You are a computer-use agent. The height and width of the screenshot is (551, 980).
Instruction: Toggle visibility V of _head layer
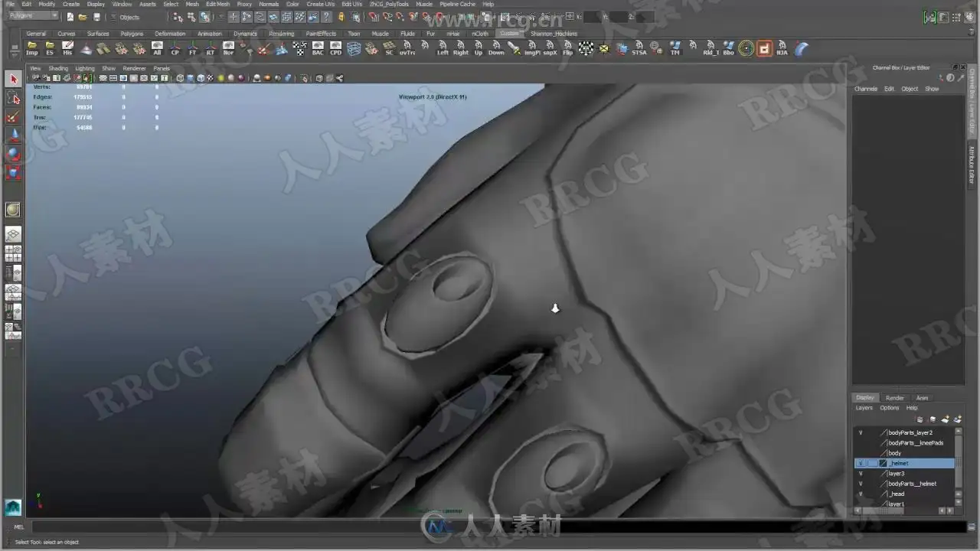point(861,494)
